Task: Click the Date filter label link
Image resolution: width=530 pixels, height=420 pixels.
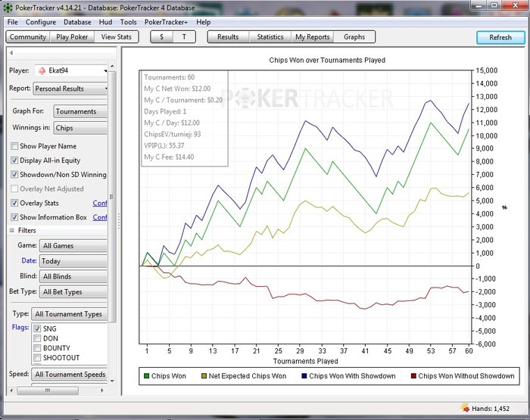Action: point(29,260)
